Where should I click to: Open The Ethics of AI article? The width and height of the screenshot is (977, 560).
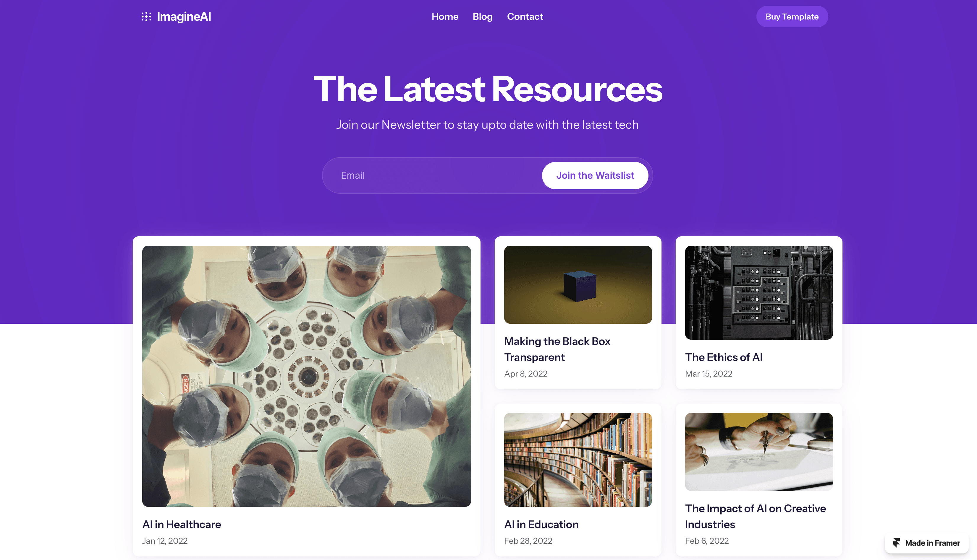click(x=724, y=357)
